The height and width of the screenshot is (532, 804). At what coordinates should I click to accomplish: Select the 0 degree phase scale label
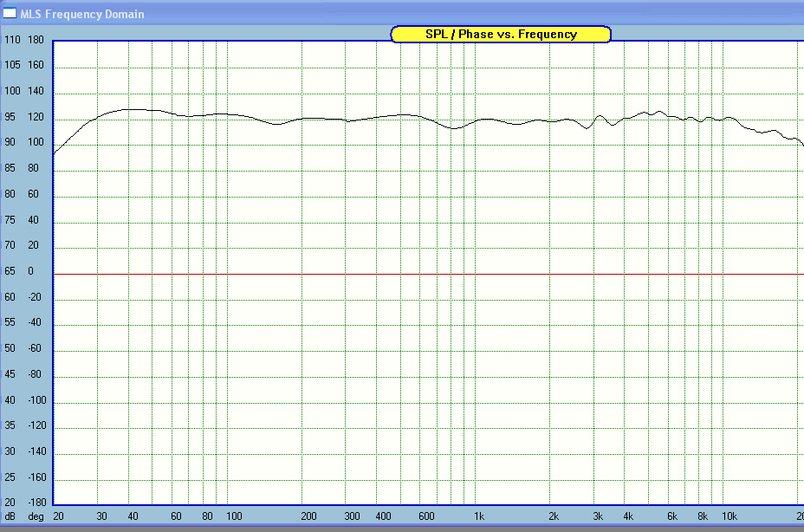click(31, 271)
